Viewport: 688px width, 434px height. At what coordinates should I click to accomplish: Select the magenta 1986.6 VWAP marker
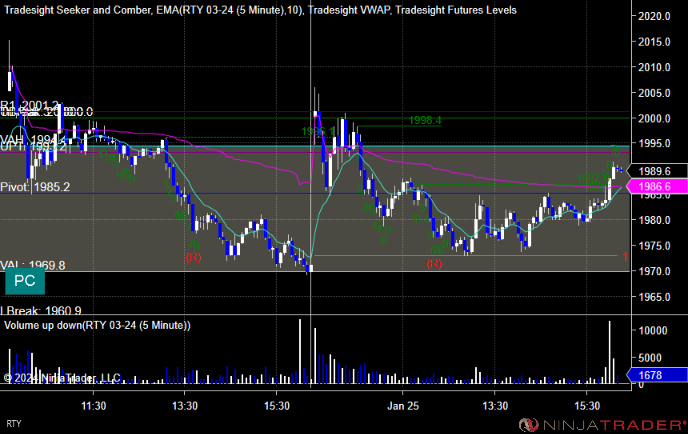[x=657, y=187]
